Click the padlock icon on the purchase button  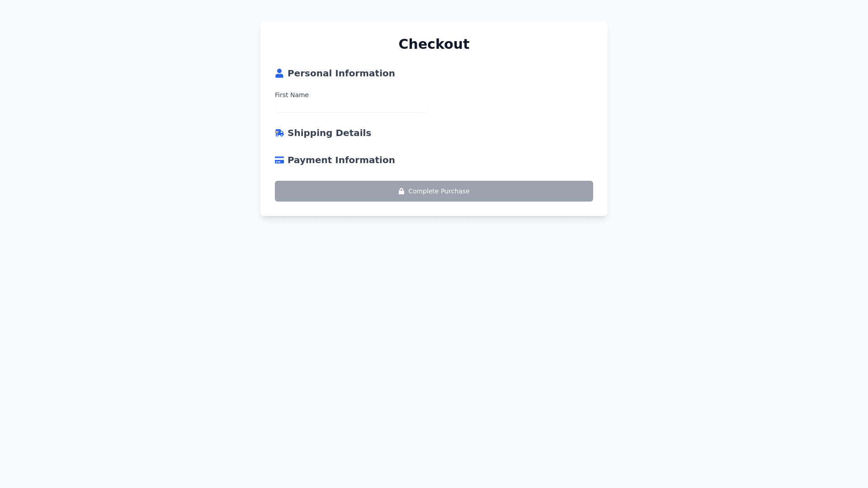[401, 191]
